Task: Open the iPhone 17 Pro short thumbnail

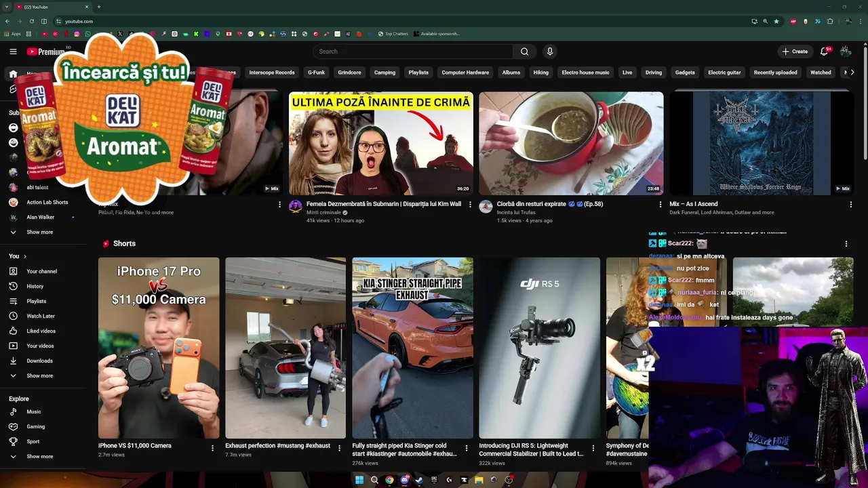Action: [159, 348]
